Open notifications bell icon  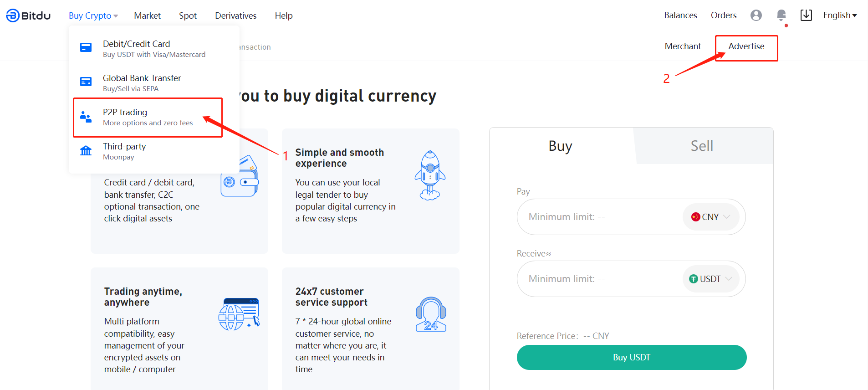781,15
